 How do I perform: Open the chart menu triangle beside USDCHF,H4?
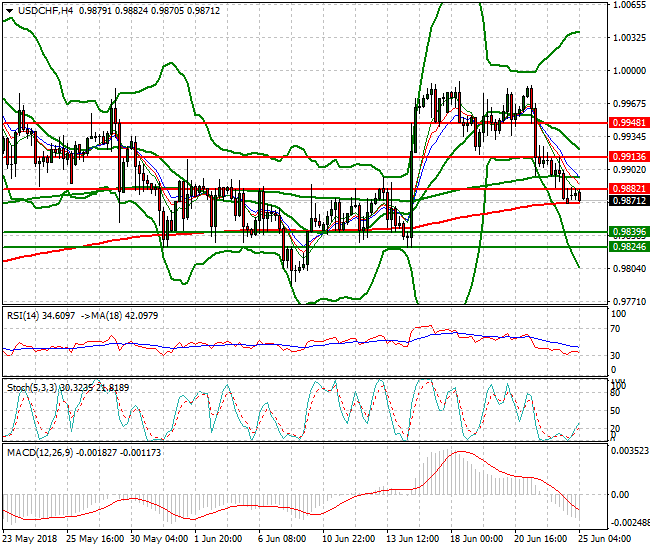9,11
